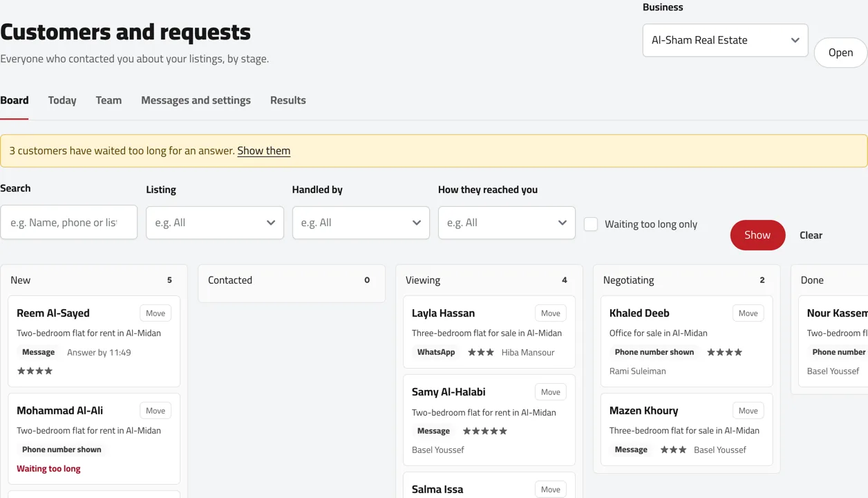The height and width of the screenshot is (498, 868).
Task: Expand the 'How they reached you' dropdown
Action: (507, 223)
